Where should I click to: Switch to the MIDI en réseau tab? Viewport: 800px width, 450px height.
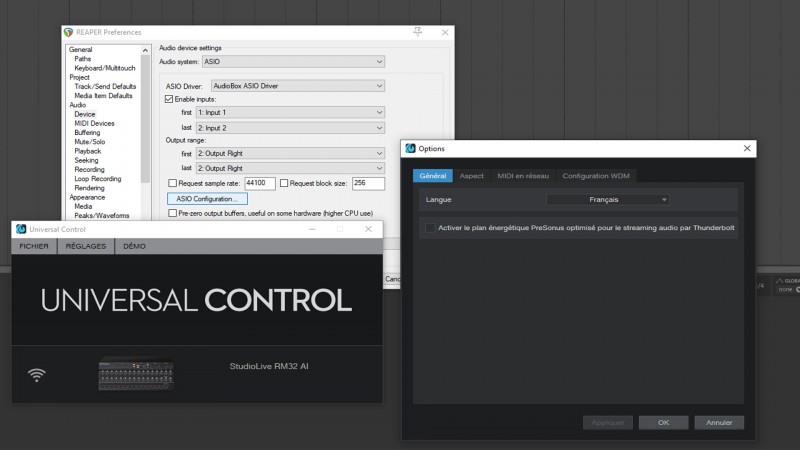522,176
